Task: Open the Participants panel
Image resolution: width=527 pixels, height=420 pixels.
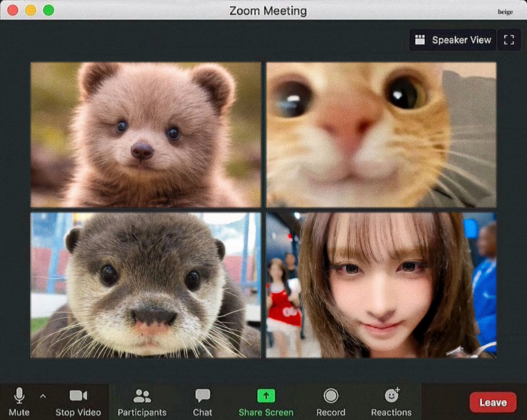Action: [142, 402]
